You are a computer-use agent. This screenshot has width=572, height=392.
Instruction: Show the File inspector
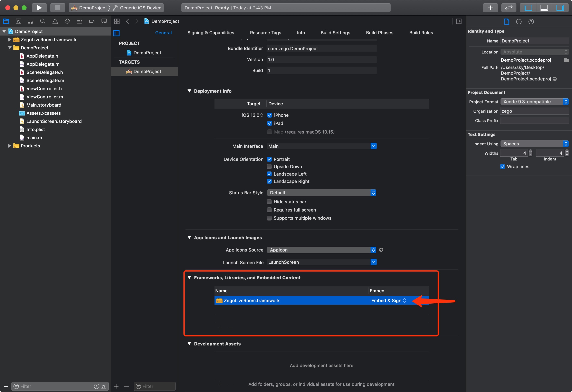tap(507, 22)
